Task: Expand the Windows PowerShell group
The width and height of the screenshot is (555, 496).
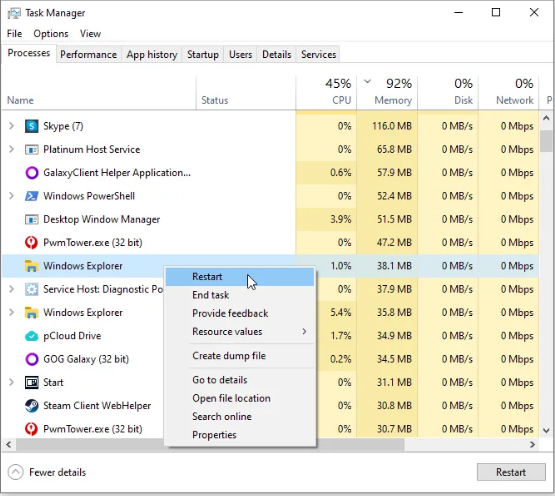Action: [x=11, y=196]
